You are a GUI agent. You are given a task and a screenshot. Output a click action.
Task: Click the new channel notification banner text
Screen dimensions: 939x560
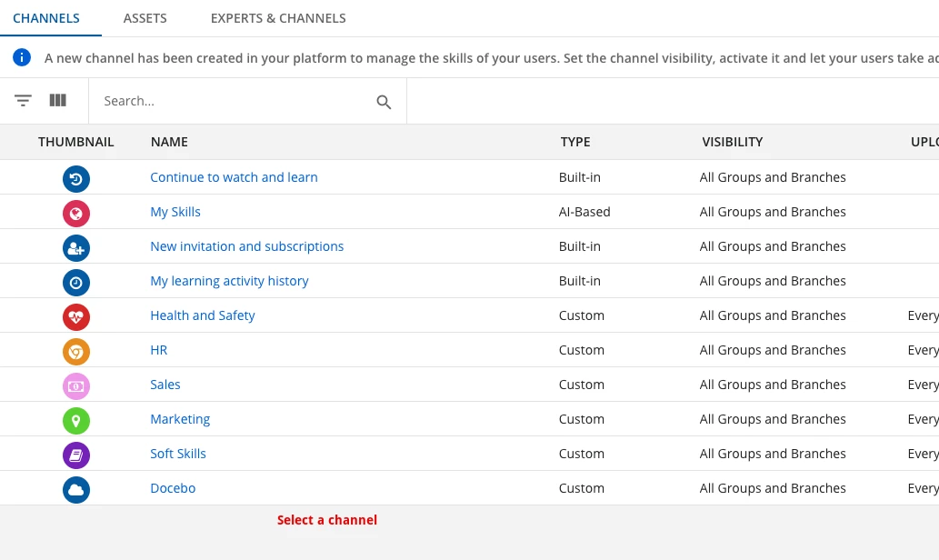(491, 58)
